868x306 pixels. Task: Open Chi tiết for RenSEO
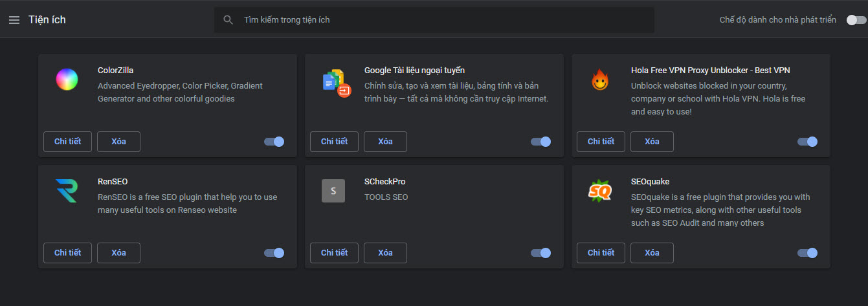[x=67, y=253]
